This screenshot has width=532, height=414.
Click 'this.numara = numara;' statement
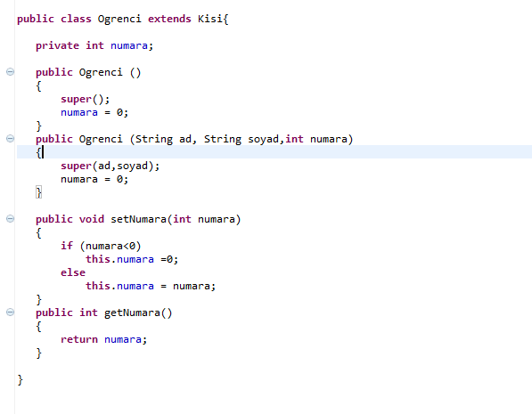point(151,286)
